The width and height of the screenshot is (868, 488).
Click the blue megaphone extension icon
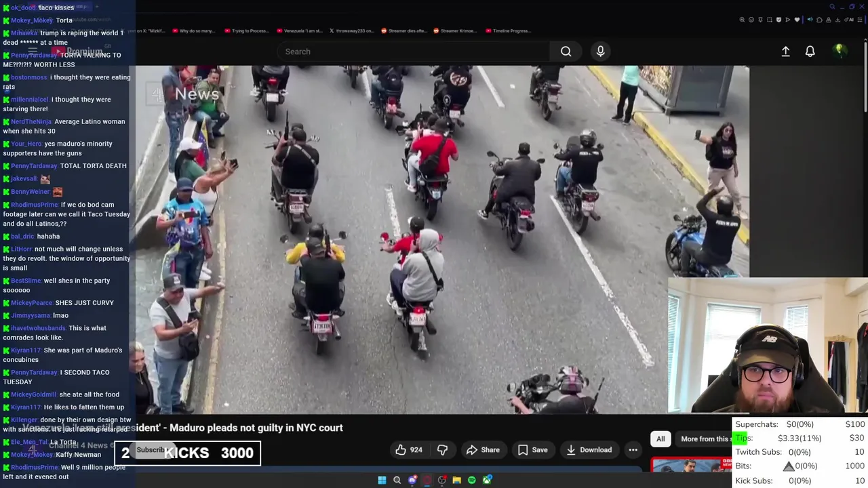coord(810,20)
